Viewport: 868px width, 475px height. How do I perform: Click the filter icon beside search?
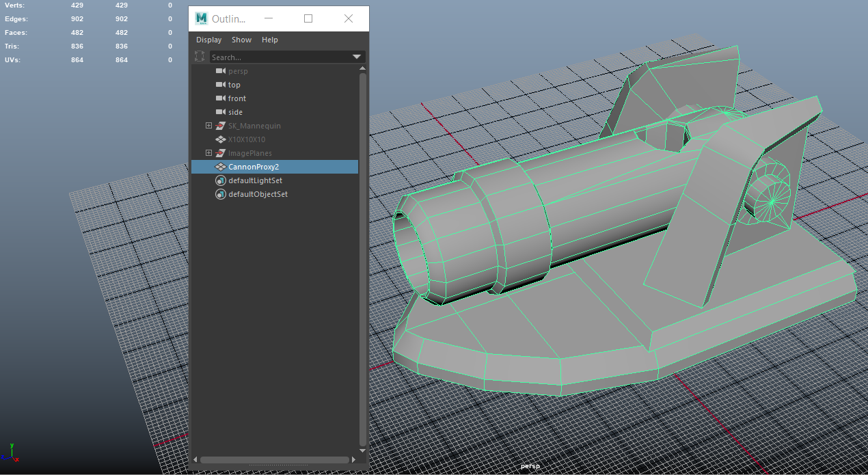pyautogui.click(x=200, y=57)
